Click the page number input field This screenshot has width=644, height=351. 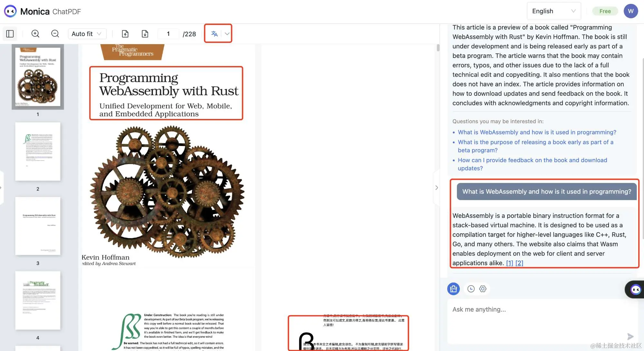pos(168,34)
